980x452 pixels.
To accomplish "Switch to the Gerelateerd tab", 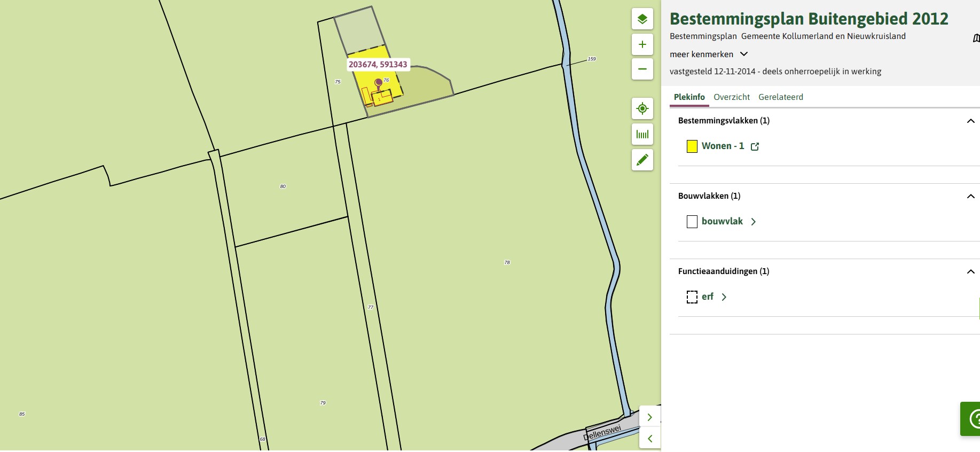I will tap(780, 97).
